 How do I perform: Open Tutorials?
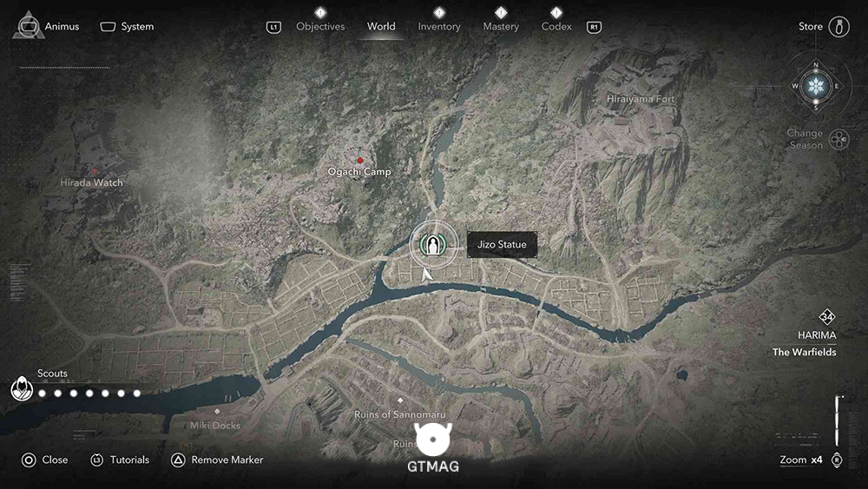tap(120, 459)
